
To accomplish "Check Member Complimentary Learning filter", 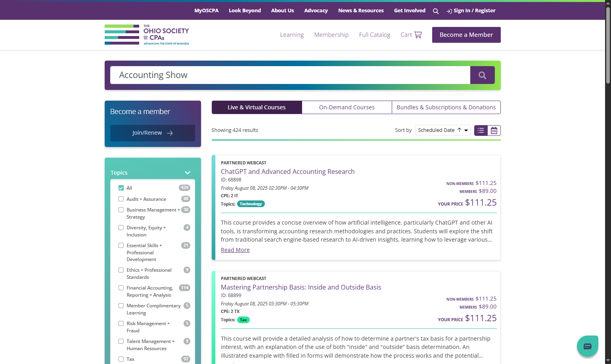I will [x=121, y=305].
